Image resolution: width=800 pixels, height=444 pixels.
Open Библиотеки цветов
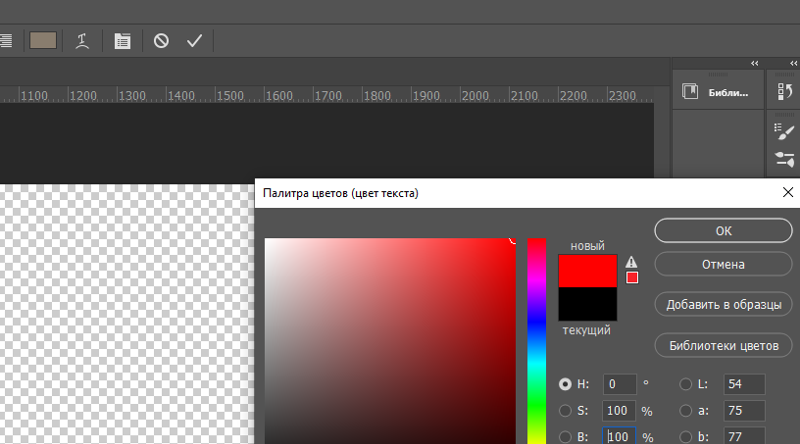723,346
